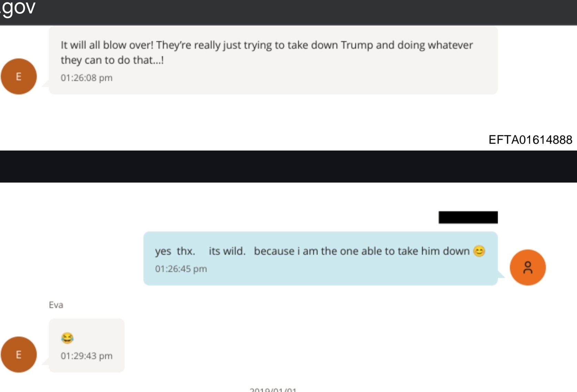This screenshot has height=392, width=577.
Task: Click the laughing tears emoji
Action: tap(67, 338)
